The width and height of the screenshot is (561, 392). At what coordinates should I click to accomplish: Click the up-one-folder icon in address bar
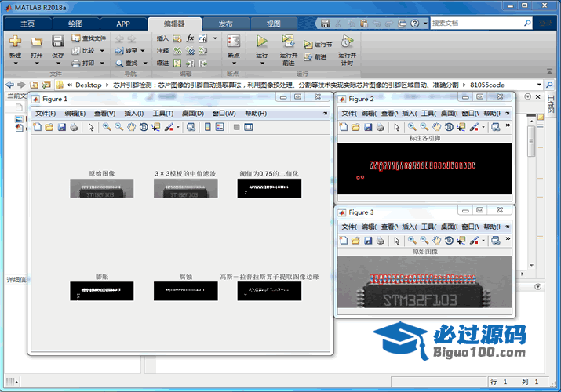[x=34, y=85]
